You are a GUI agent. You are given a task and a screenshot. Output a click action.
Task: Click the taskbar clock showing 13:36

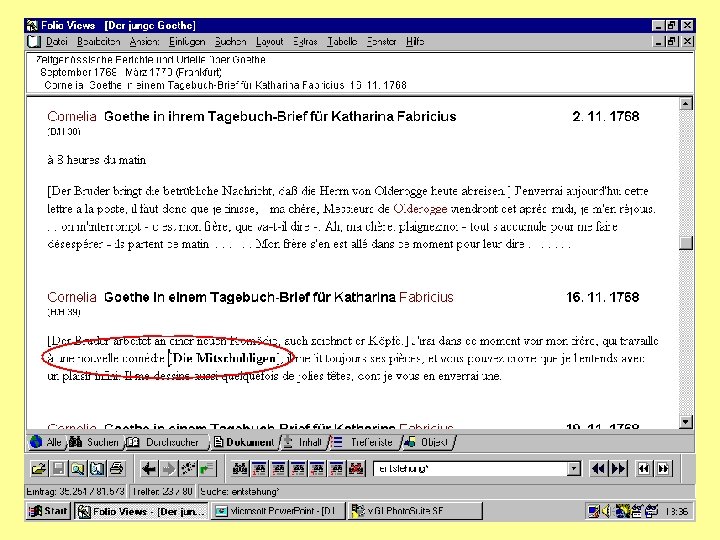point(676,511)
